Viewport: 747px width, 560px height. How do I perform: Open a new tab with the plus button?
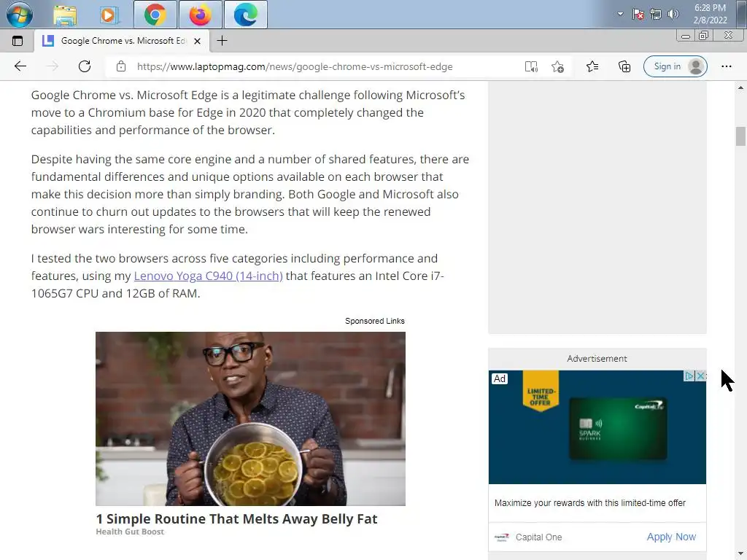pos(222,41)
